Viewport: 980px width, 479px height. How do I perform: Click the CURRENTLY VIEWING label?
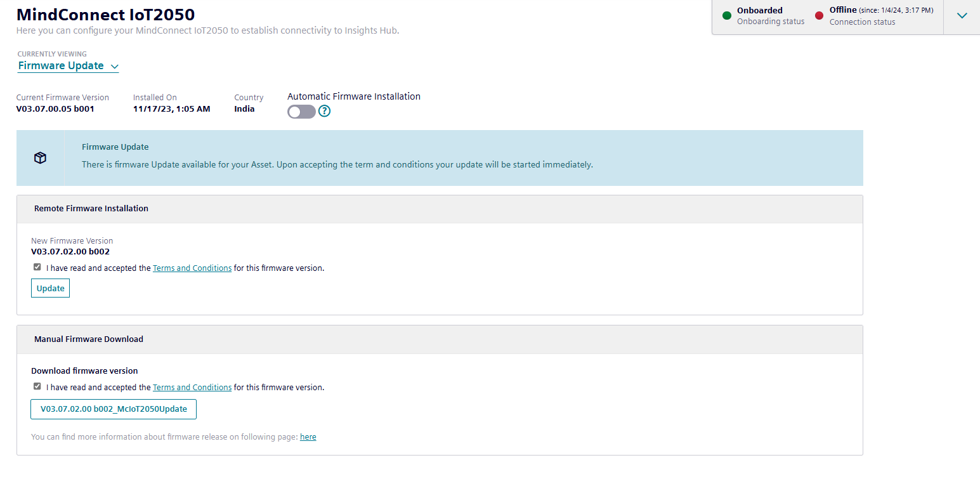tap(52, 54)
